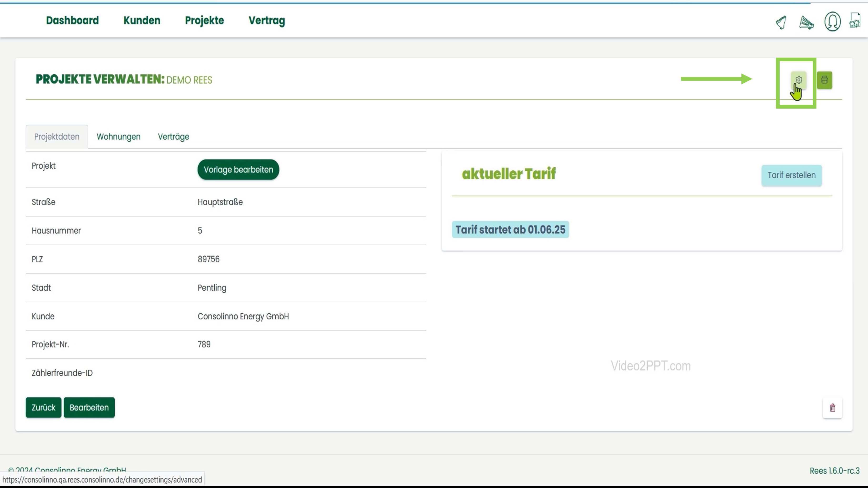Click the Tarif erstellen button
This screenshot has width=868, height=488.
[791, 175]
